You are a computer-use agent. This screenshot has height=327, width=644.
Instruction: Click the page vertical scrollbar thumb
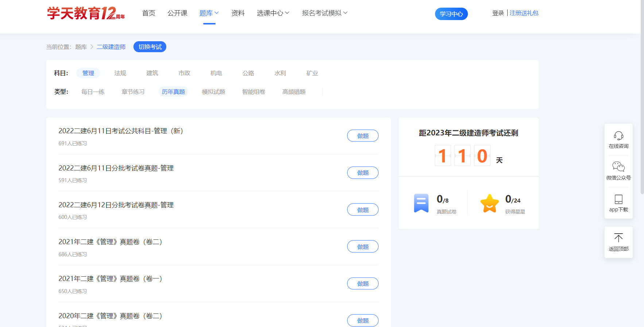[x=642, y=97]
